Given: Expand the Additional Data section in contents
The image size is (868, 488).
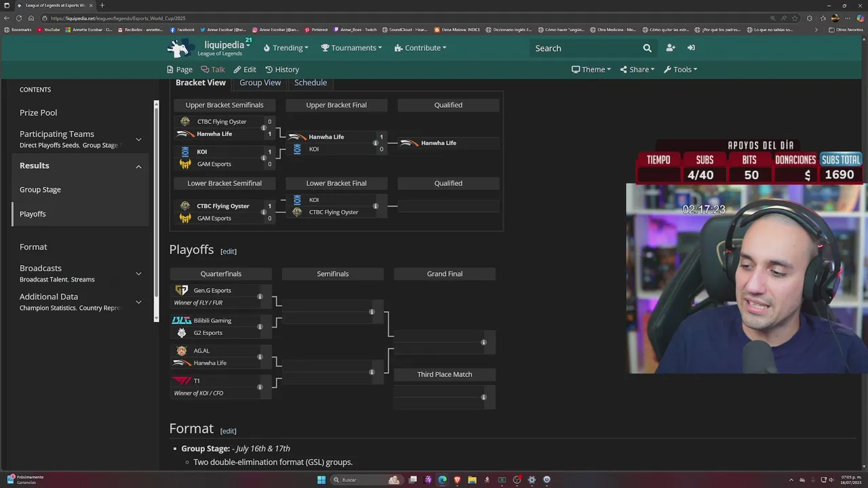Looking at the screenshot, I should click(138, 302).
